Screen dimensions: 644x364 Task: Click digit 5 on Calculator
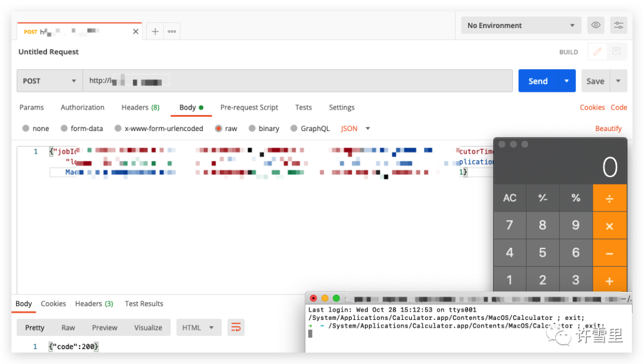543,253
